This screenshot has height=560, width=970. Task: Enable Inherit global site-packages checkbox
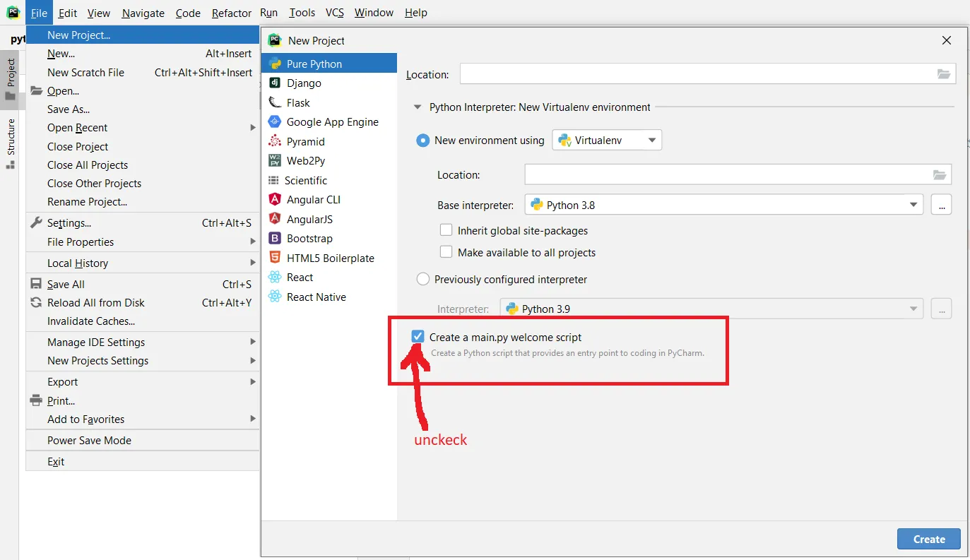click(446, 230)
